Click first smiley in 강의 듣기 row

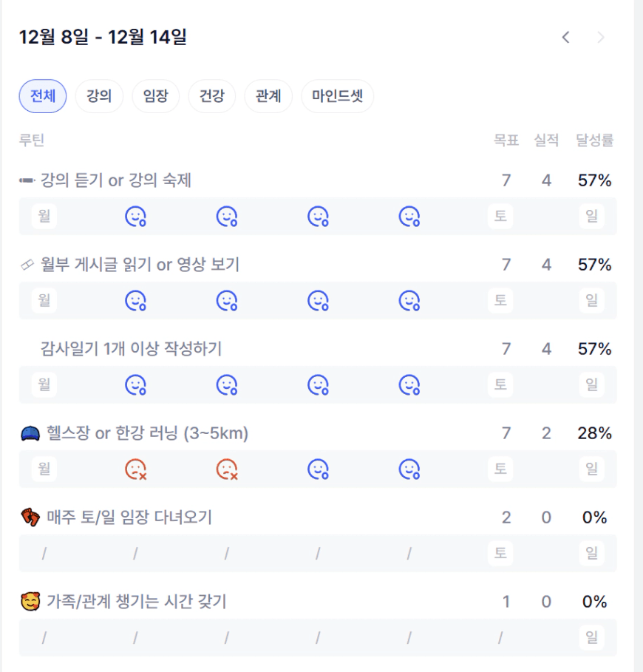point(135,217)
